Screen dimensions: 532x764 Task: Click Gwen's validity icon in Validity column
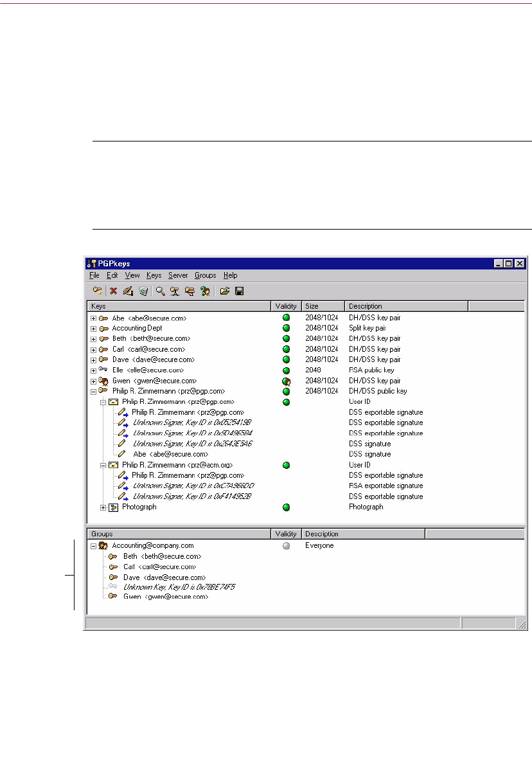[286, 381]
